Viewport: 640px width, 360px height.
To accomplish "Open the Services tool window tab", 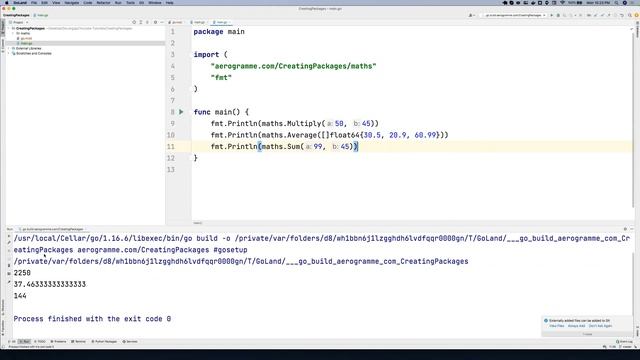I will pyautogui.click(x=130, y=341).
